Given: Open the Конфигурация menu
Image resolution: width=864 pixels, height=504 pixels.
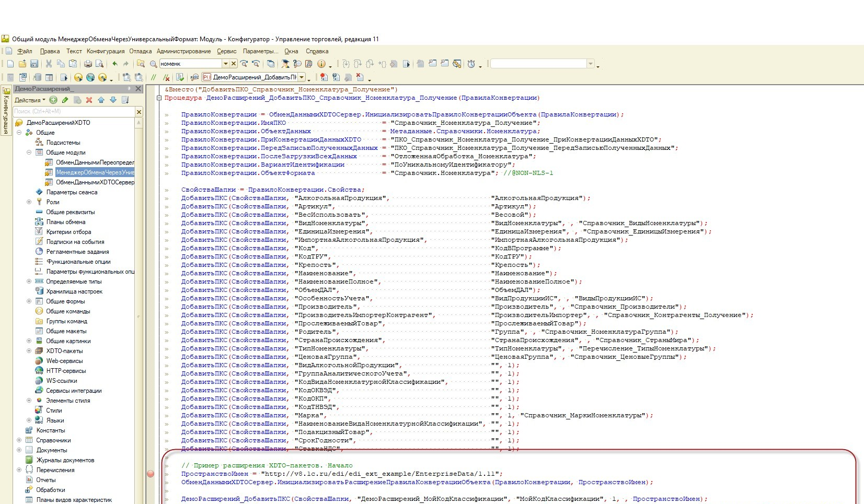Looking at the screenshot, I should 106,51.
